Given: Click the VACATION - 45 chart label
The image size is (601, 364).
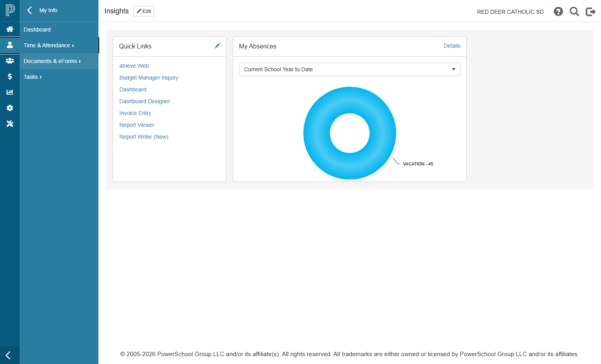Looking at the screenshot, I should 418,164.
